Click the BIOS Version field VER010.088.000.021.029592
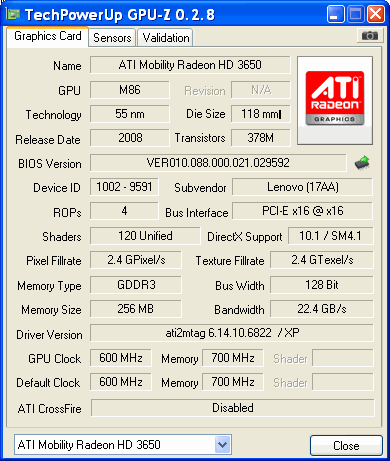390x461 pixels. pos(218,163)
